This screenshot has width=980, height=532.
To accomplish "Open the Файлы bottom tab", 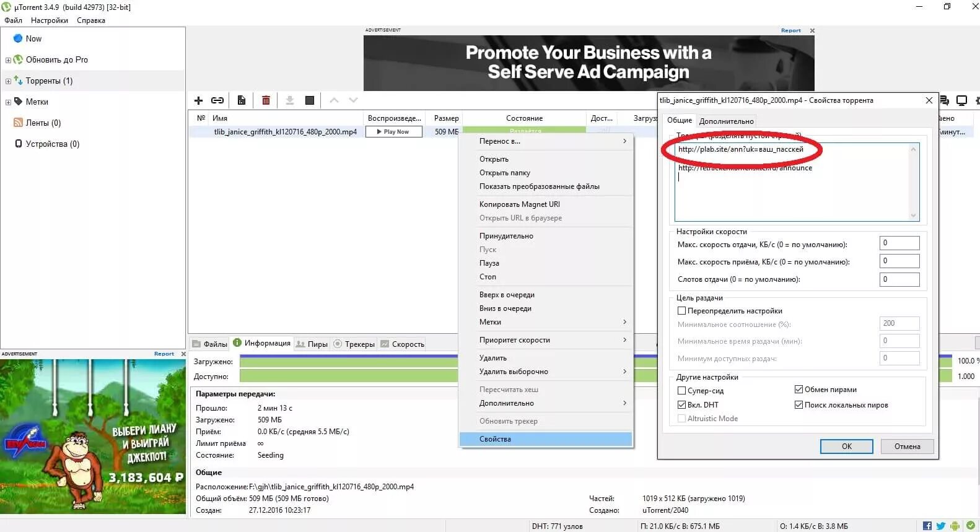I will [209, 344].
